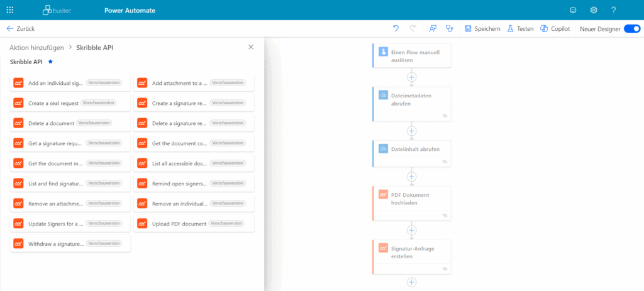
Task: Close the Skribble API action panel
Action: pos(251,47)
